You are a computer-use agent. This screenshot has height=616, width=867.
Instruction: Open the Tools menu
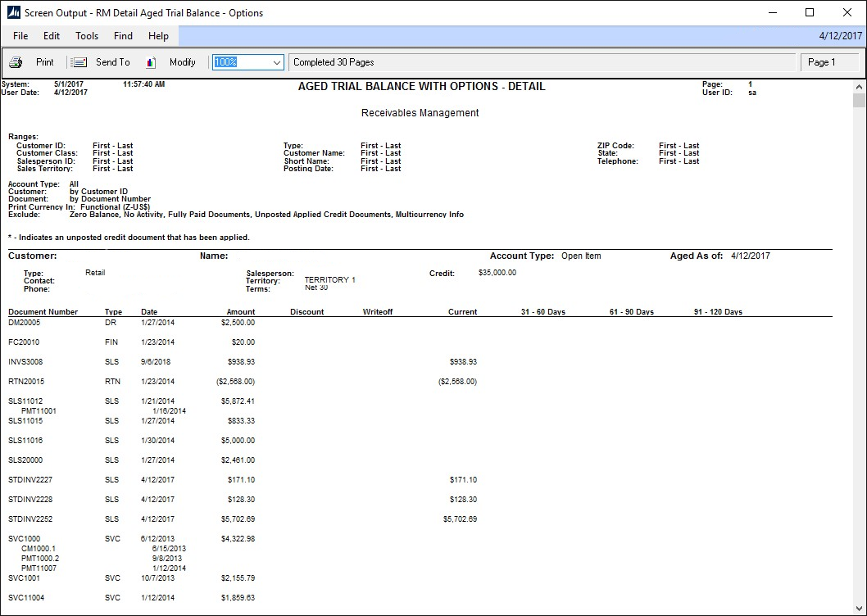coord(87,35)
